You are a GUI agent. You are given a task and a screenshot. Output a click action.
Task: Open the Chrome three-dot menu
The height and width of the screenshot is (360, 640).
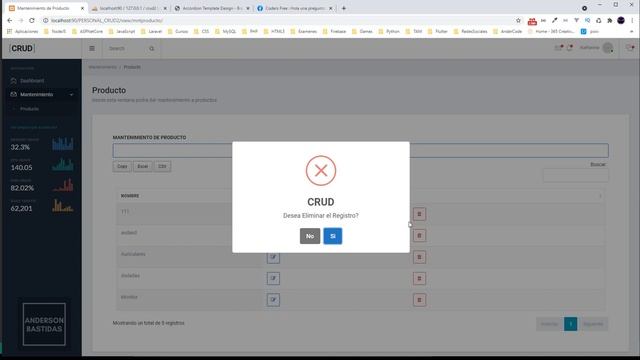pos(632,20)
